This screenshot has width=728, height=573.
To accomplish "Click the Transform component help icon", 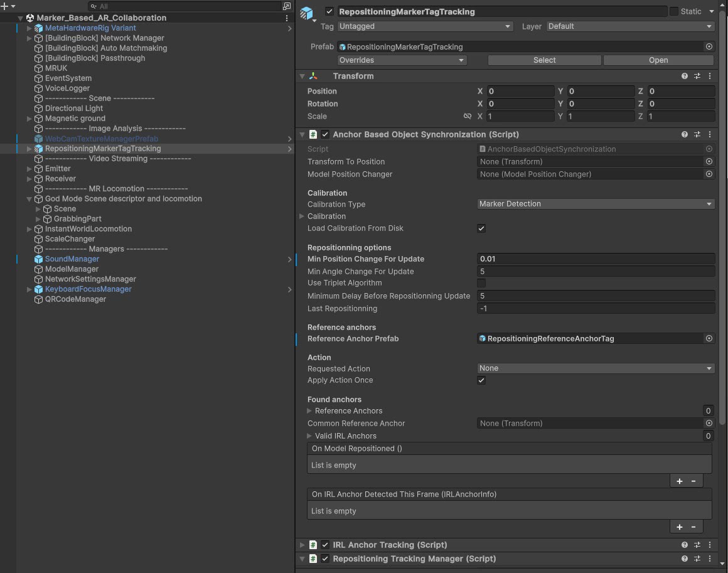I will coord(685,76).
